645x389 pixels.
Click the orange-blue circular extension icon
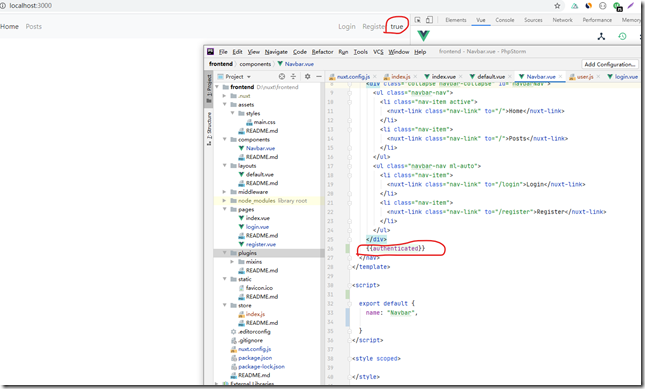(589, 6)
